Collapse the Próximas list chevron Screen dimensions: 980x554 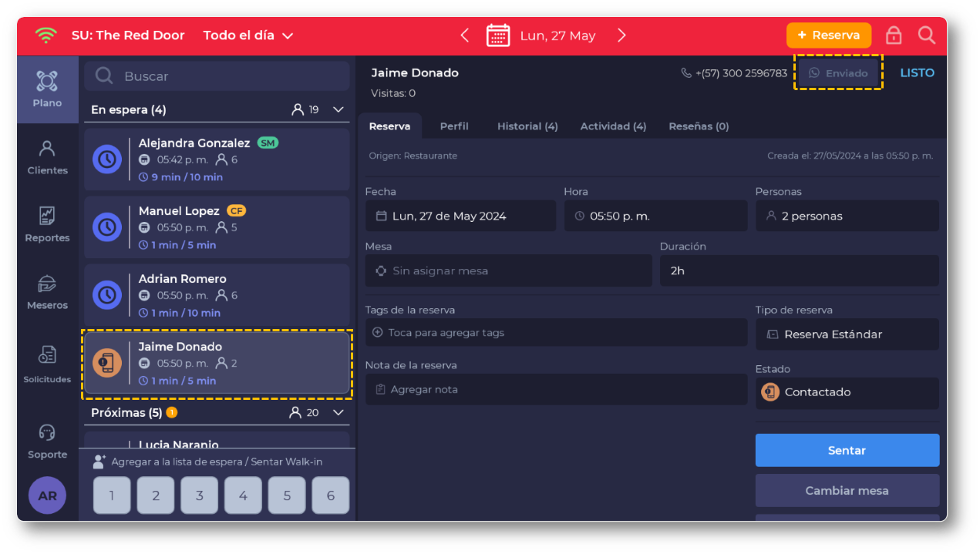338,412
